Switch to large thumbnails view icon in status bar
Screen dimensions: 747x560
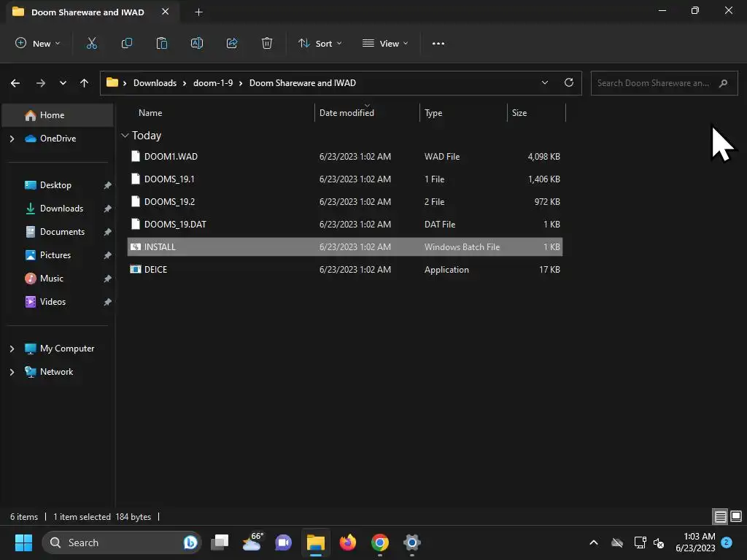[x=736, y=516]
